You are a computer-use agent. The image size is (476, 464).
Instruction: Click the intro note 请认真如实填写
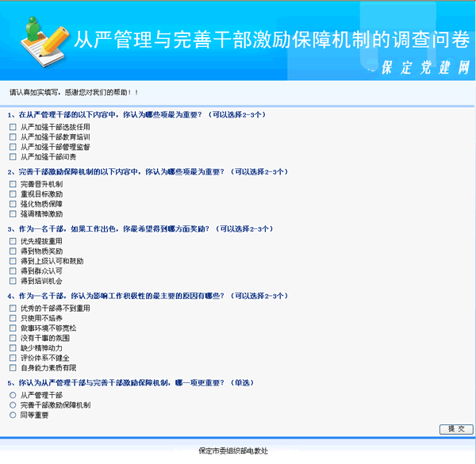74,92
